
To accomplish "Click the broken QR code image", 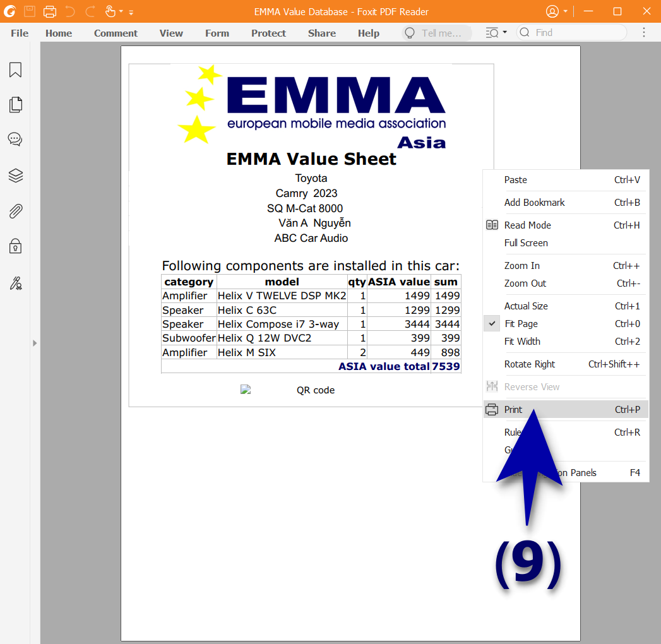I will [x=246, y=390].
